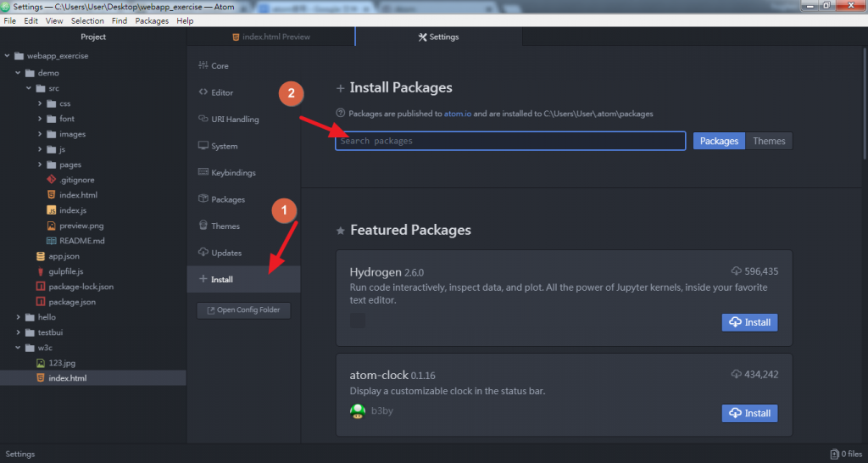The height and width of the screenshot is (463, 868).
Task: Click the files icon in status bar
Action: point(834,455)
